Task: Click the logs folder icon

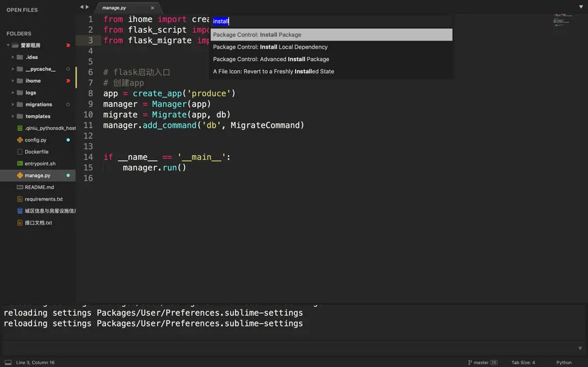Action: pyautogui.click(x=20, y=93)
